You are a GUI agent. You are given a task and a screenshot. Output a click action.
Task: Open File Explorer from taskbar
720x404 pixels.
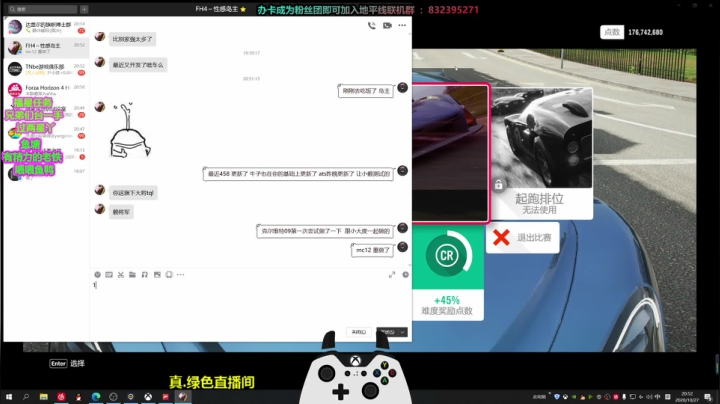coord(44,397)
